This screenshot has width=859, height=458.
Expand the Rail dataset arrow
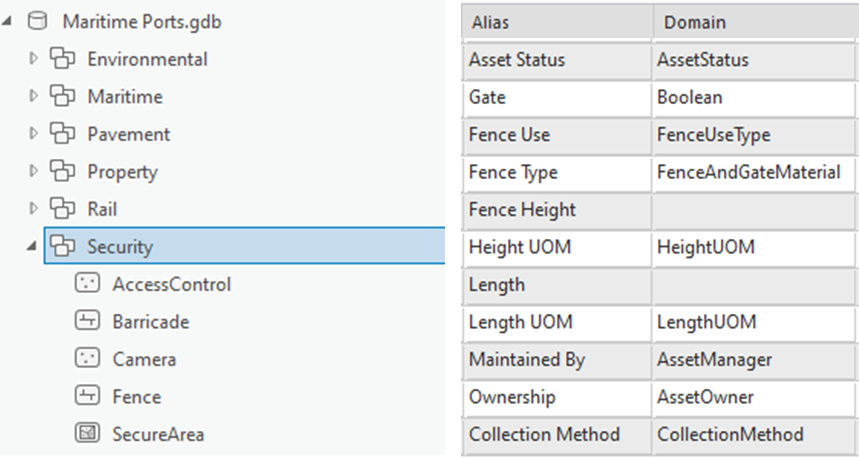tap(33, 209)
